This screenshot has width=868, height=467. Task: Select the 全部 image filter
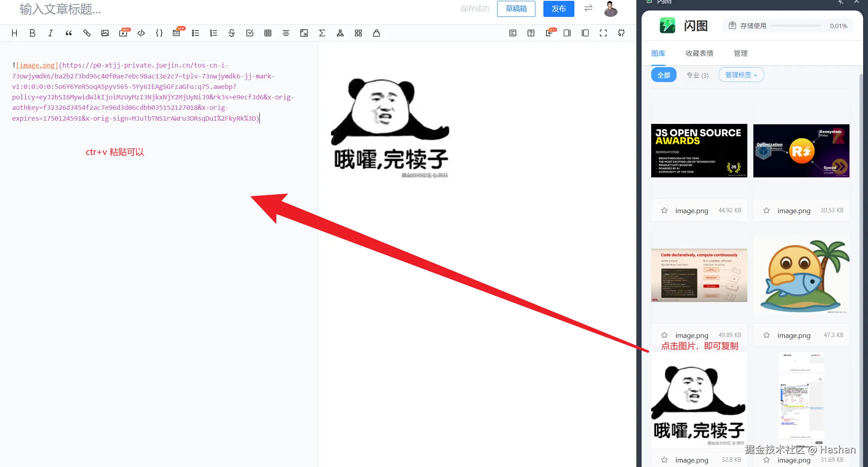664,75
